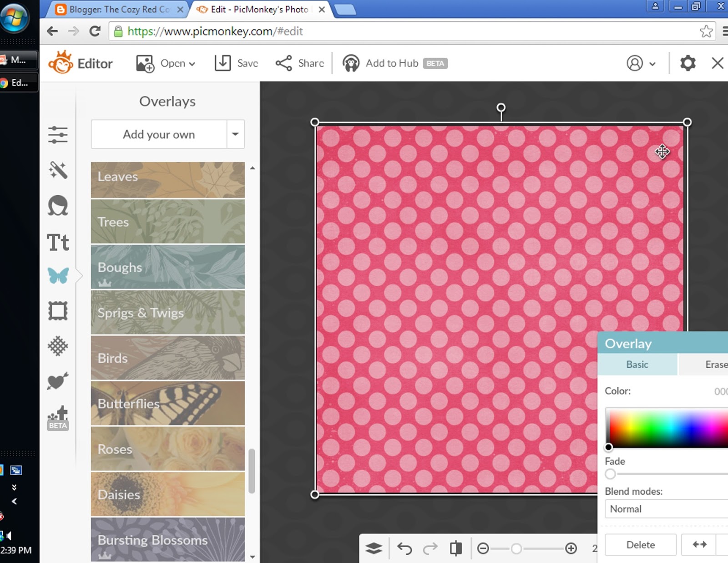Delete the selected overlay
728x563 pixels.
point(640,544)
